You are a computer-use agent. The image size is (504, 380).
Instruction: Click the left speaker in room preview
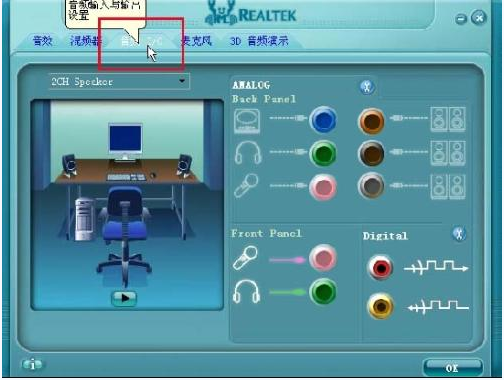69,166
